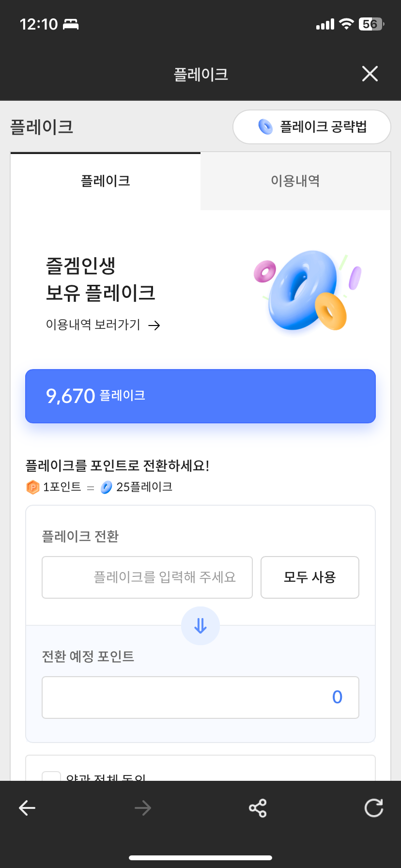This screenshot has height=868, width=401.
Task: Tap the browser forward arrow
Action: click(x=142, y=807)
